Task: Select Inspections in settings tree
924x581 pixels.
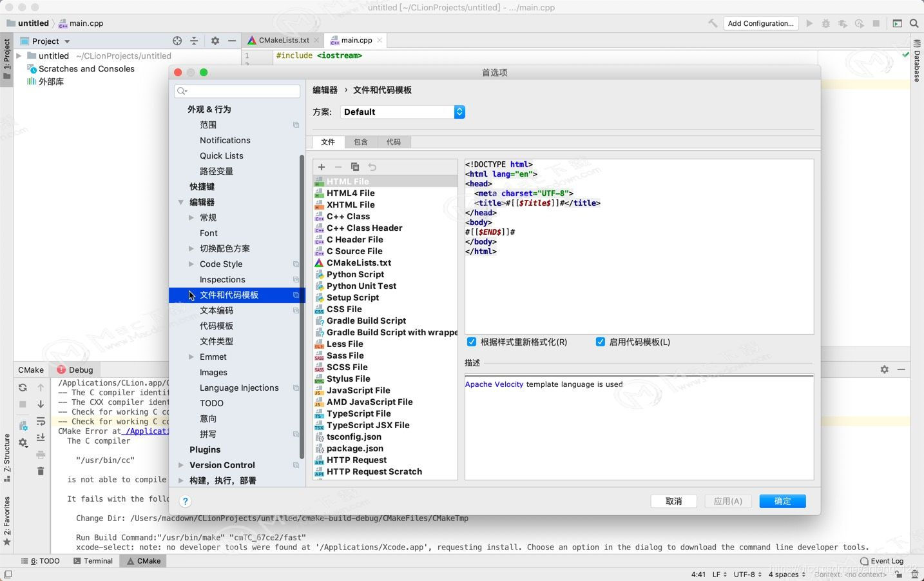Action: [x=222, y=280]
